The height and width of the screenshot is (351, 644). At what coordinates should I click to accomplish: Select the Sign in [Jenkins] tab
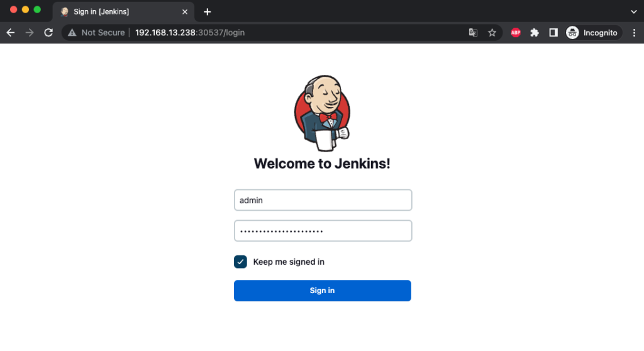tap(123, 12)
